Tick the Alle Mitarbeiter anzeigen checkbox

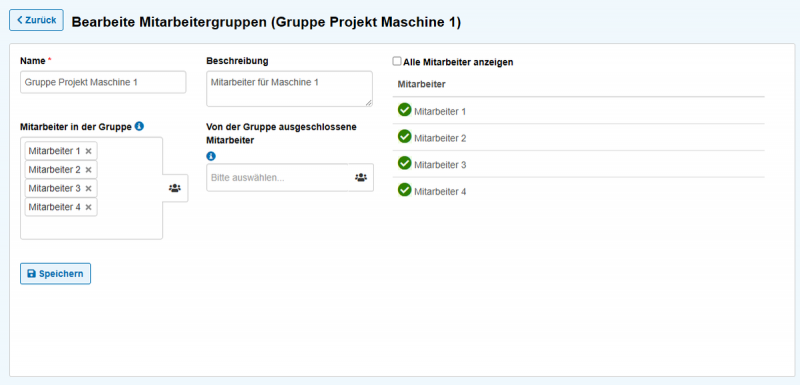pos(396,61)
